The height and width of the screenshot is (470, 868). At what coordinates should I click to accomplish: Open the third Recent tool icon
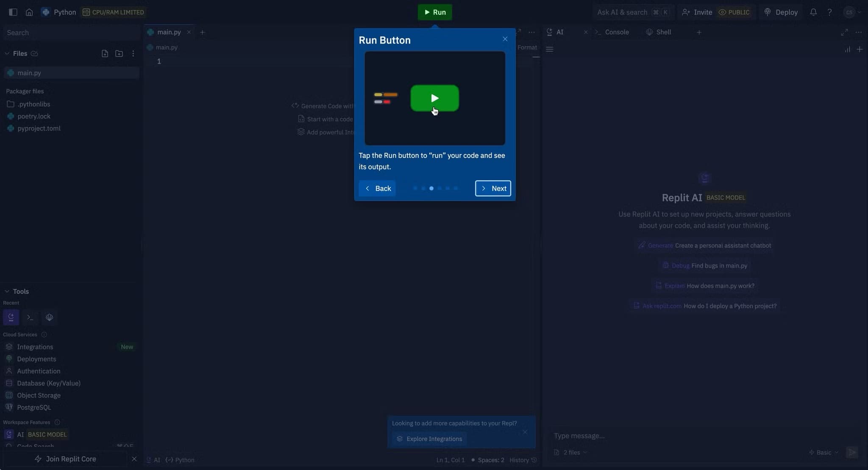point(49,317)
